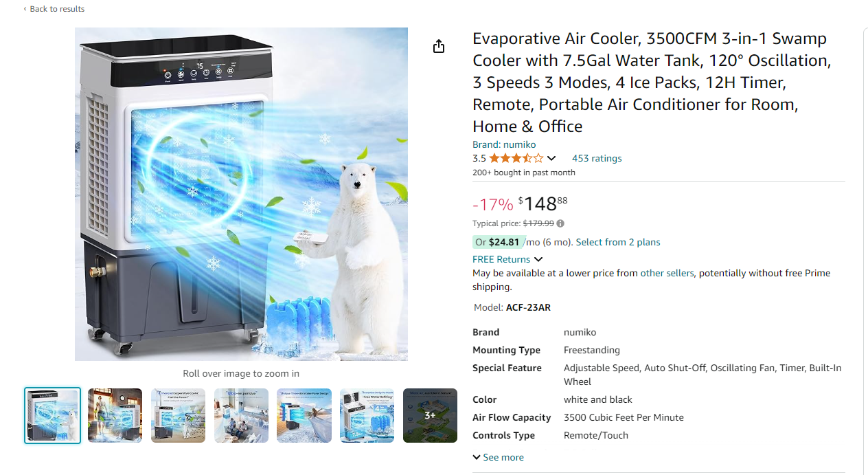Open the 'other sellers' link
This screenshot has height=475, width=868.
[x=667, y=273]
